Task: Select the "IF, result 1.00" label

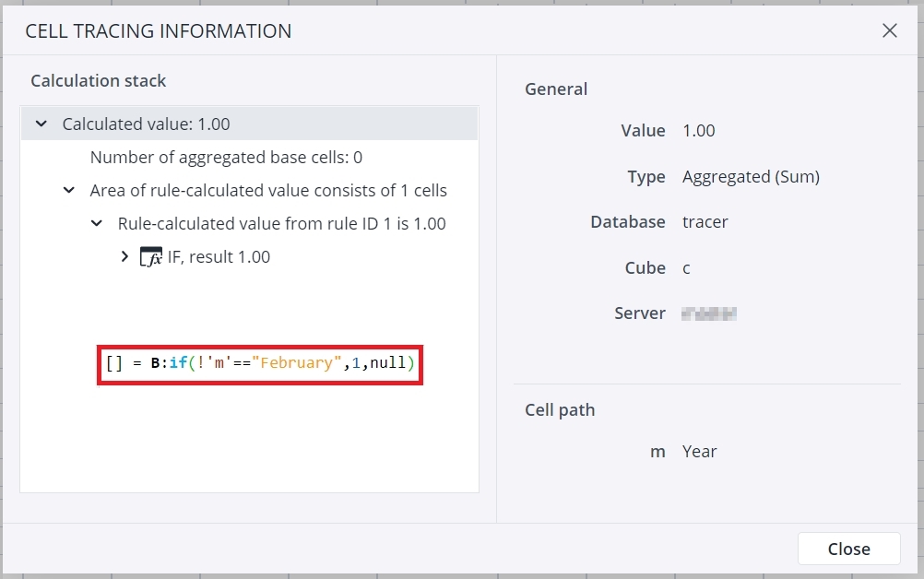Action: (219, 257)
